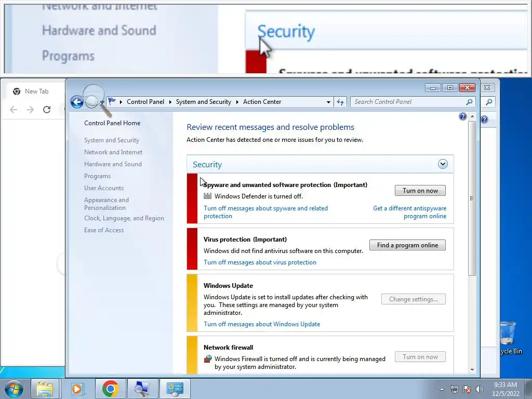The height and width of the screenshot is (399, 532).
Task: Click the volume speaker tray icon
Action: [480, 389]
